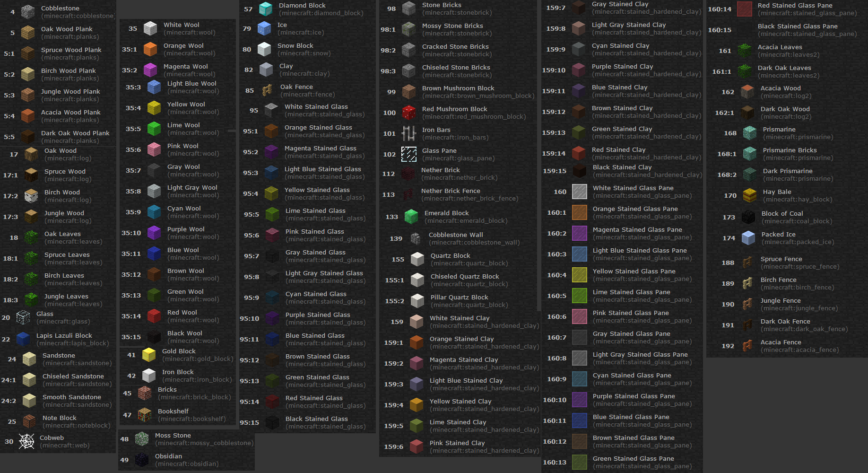The width and height of the screenshot is (868, 473).
Task: Select the 'Yellow Stained Clay' label
Action: coord(460,401)
